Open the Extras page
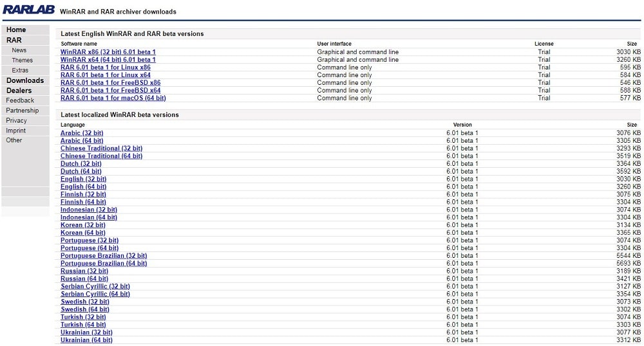Image resolution: width=644 pixels, height=346 pixels. pyautogui.click(x=20, y=70)
